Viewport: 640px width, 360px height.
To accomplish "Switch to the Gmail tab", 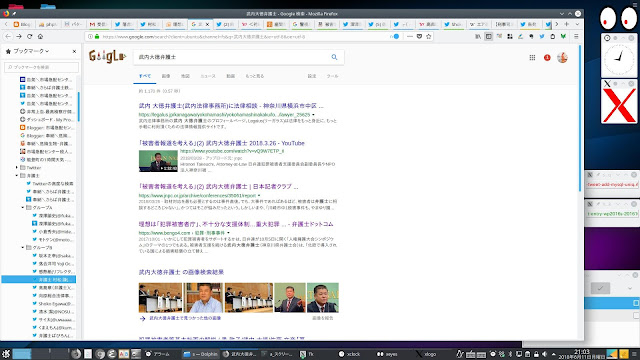I will click(x=98, y=24).
